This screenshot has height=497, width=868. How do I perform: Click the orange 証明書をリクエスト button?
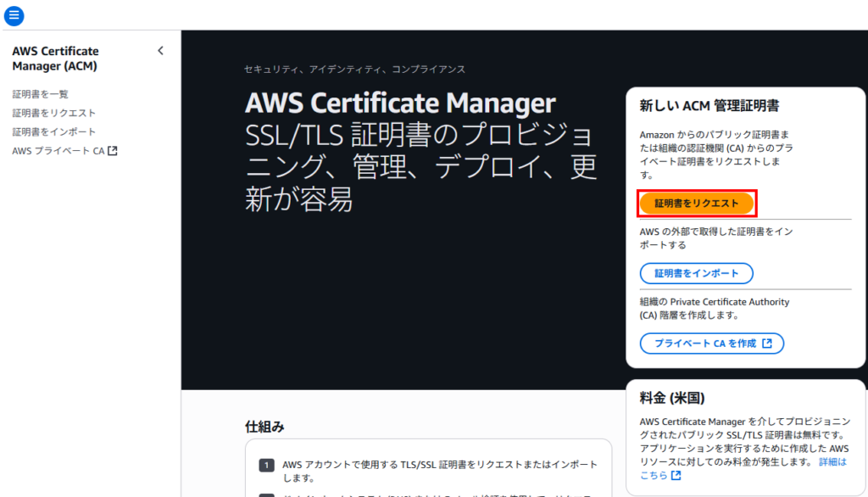[697, 204]
